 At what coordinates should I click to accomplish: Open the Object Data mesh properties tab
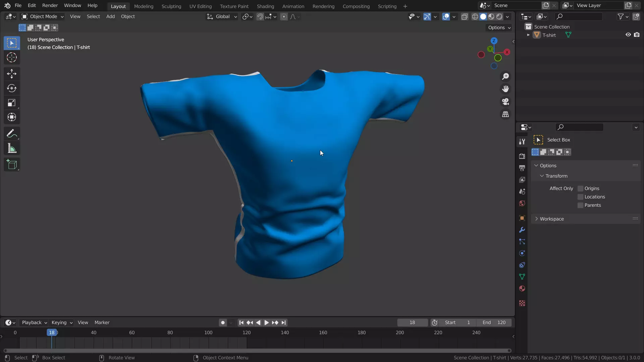click(x=522, y=277)
